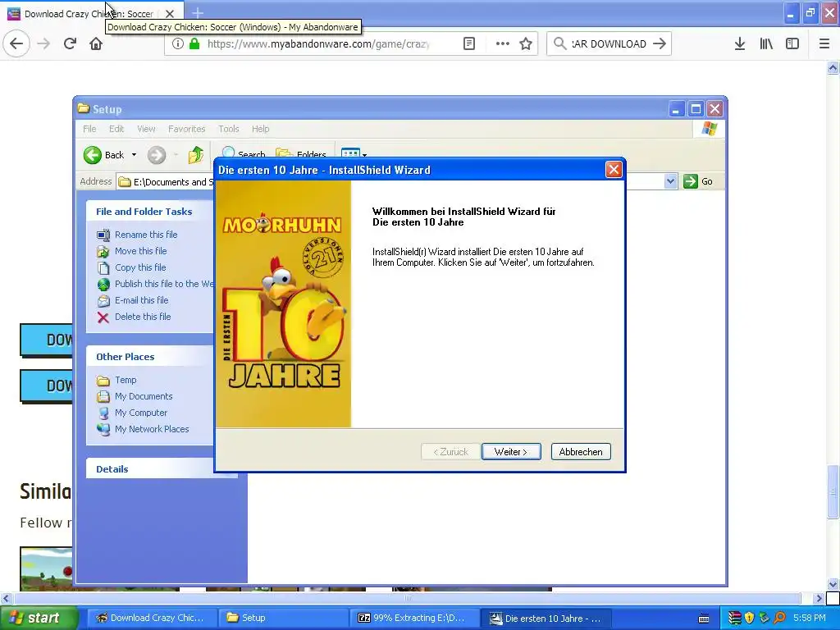Open View menu in Setup window
This screenshot has height=630, width=840.
[x=146, y=129]
